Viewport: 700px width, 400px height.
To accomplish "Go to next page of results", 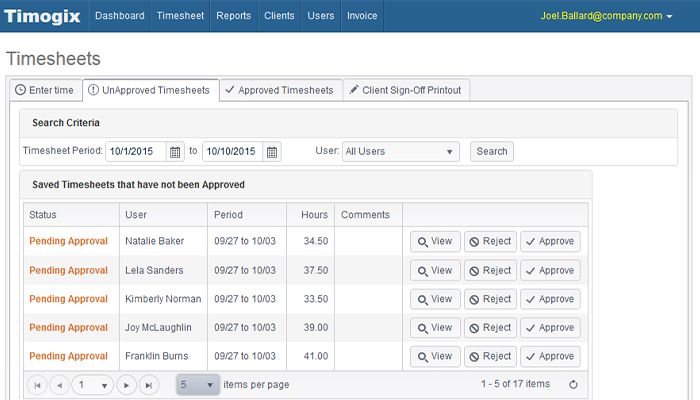I will pyautogui.click(x=126, y=385).
